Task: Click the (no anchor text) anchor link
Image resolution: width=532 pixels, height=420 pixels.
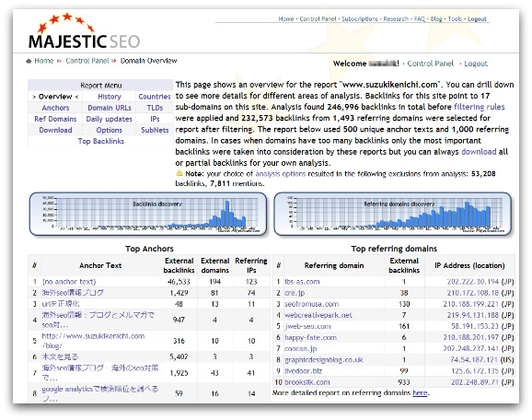Action: (69, 282)
